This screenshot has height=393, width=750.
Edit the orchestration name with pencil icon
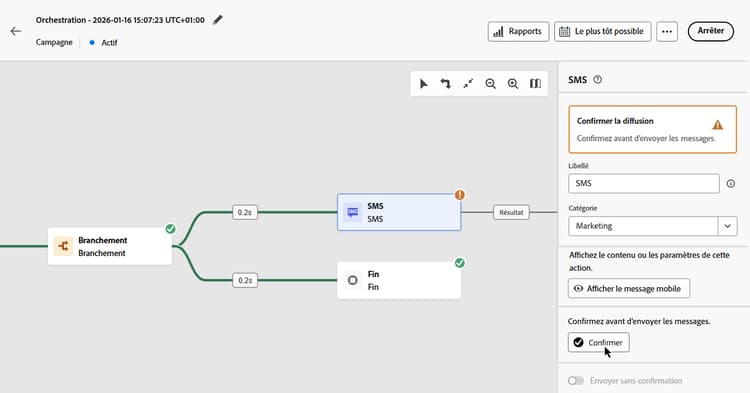coord(218,20)
